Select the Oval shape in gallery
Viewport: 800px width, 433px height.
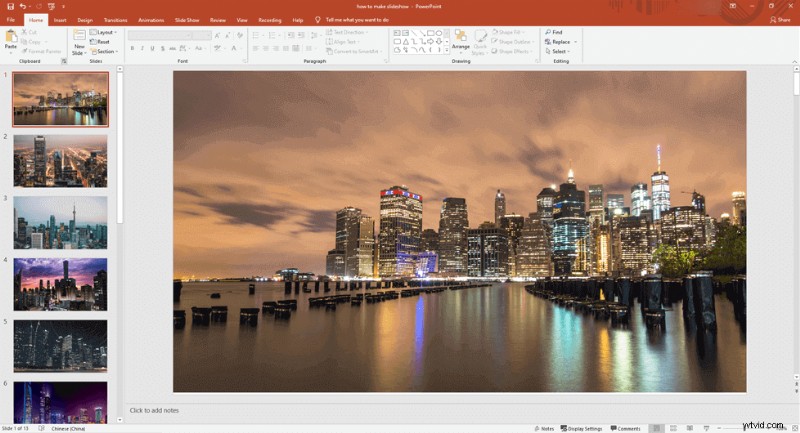(439, 33)
